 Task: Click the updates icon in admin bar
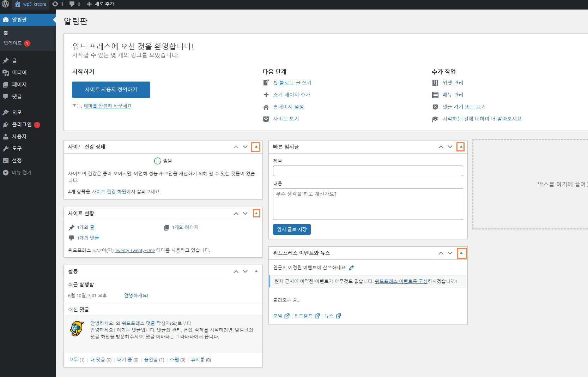57,4
